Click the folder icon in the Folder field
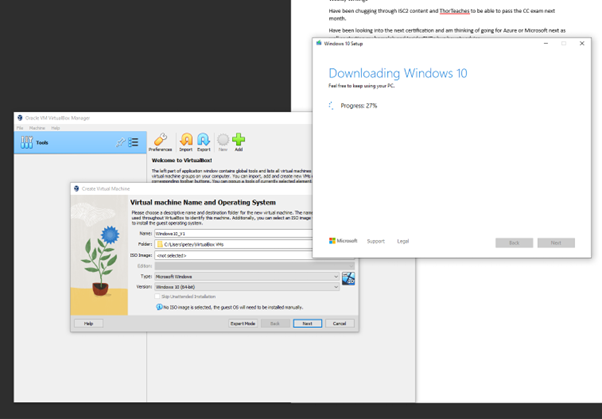Viewport: 602px width, 419px height. click(160, 244)
